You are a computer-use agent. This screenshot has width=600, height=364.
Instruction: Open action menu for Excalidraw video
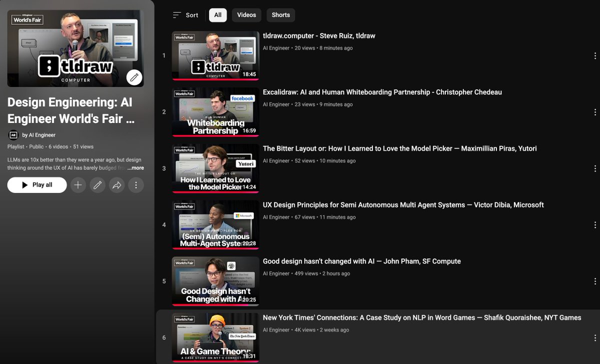(595, 112)
